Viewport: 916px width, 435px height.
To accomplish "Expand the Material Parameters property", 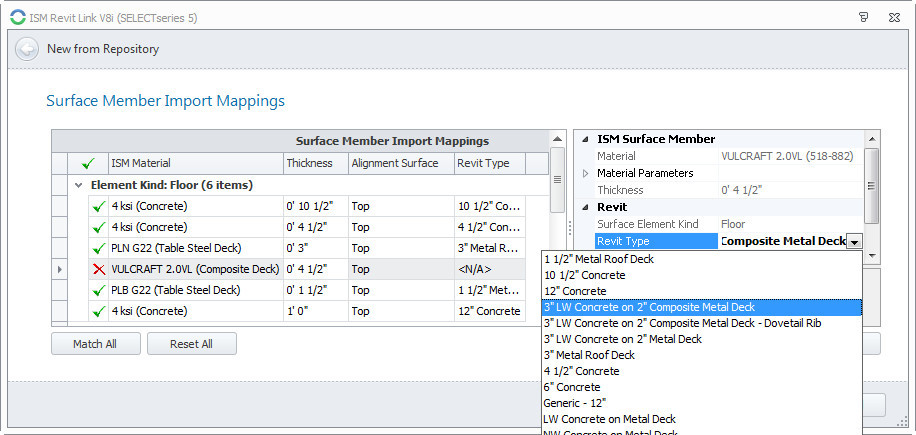I will (x=585, y=173).
